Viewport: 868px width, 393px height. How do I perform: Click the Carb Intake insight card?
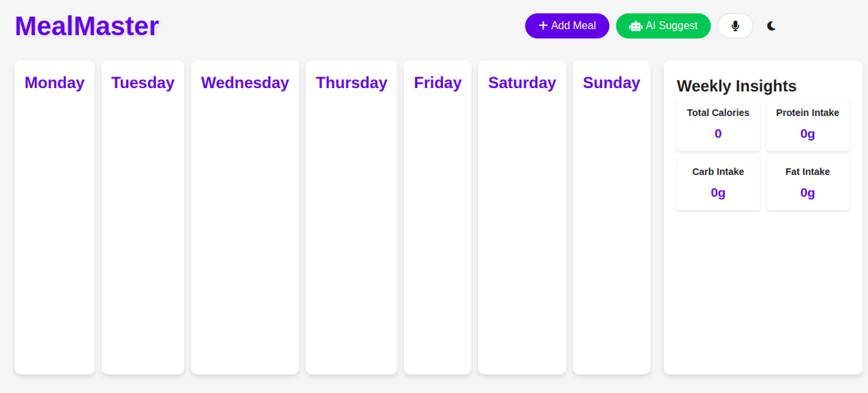[x=718, y=184]
